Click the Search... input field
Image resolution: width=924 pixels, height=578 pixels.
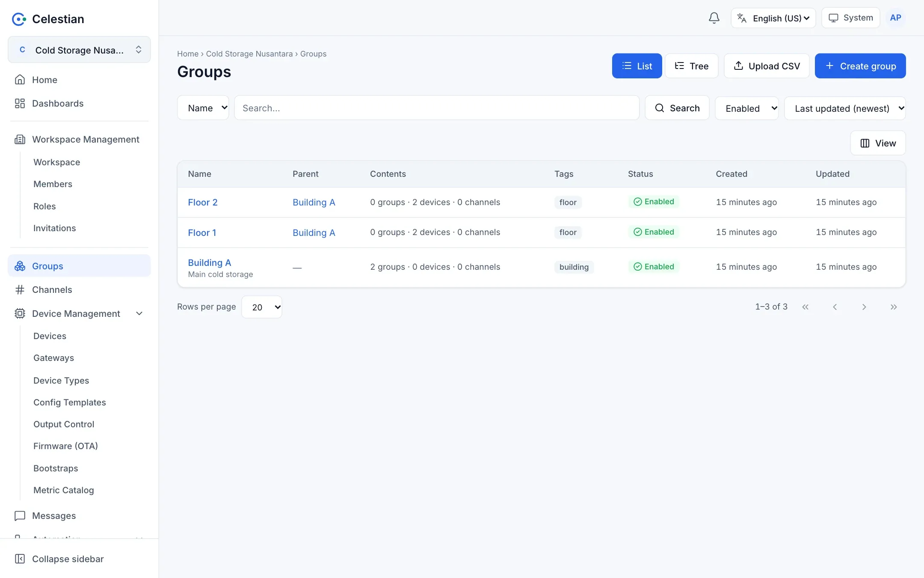click(437, 108)
